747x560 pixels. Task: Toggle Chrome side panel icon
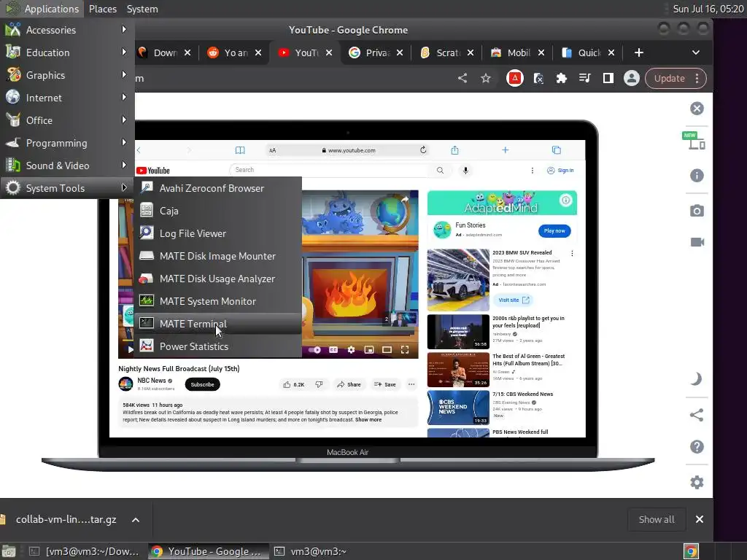[608, 78]
